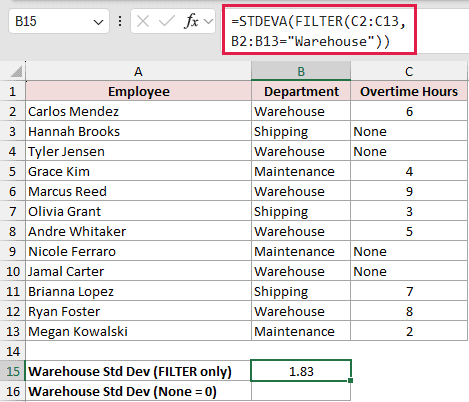469x402 pixels.
Task: Click Olivia Grant's Shipping department cell
Action: pyautogui.click(x=301, y=211)
